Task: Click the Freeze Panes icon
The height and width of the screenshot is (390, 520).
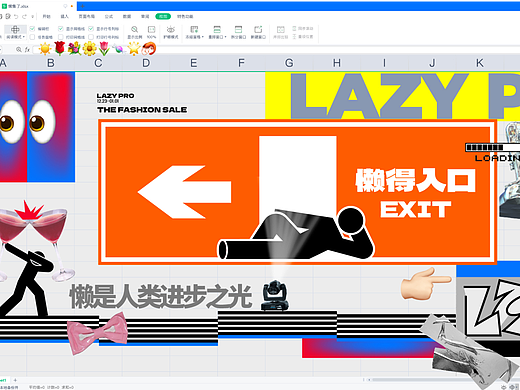Action: pyautogui.click(x=194, y=29)
